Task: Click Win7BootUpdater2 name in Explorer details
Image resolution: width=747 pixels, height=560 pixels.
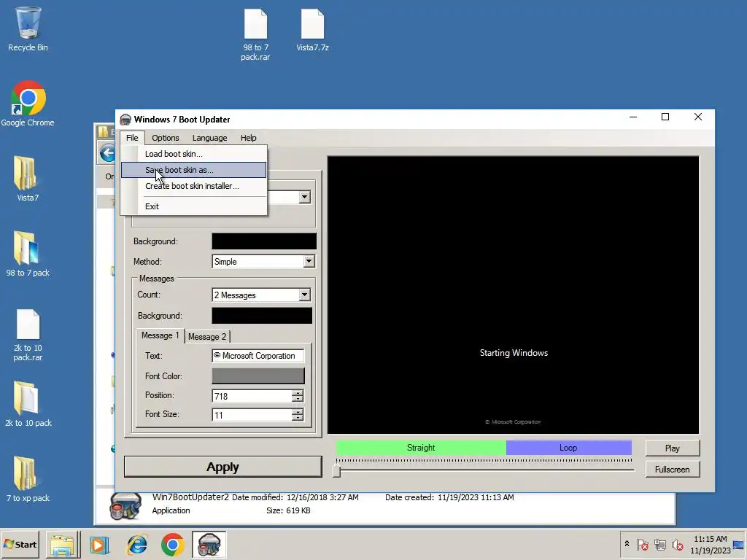Action: pos(190,497)
